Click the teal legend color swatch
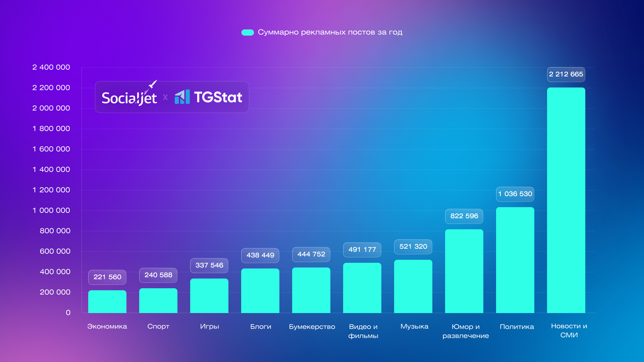 point(248,33)
